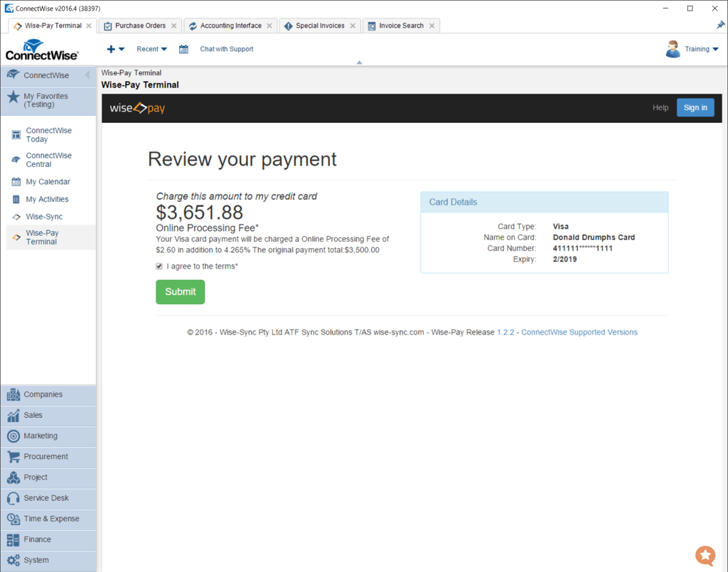The image size is (728, 572).
Task: Submit the payment with the green button
Action: (x=180, y=292)
